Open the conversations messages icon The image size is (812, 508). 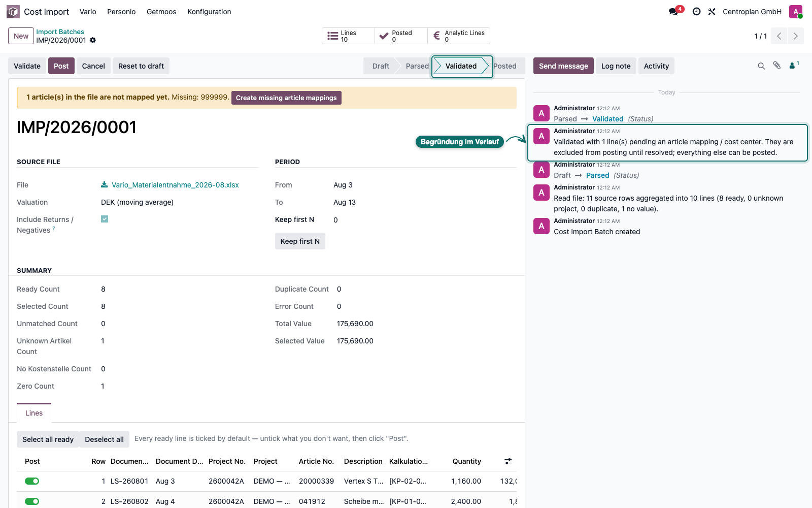[674, 12]
